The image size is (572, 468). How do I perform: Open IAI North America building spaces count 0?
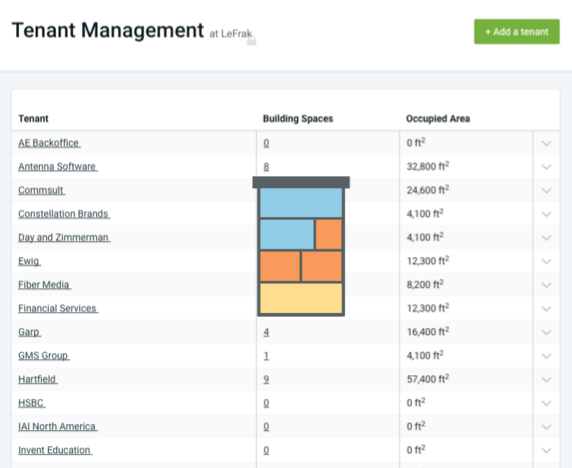point(266,426)
